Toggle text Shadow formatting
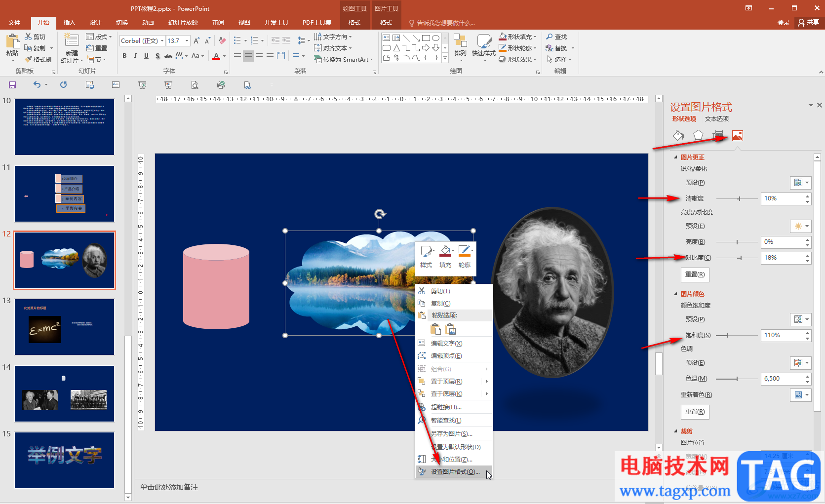This screenshot has width=825, height=504. (x=157, y=56)
